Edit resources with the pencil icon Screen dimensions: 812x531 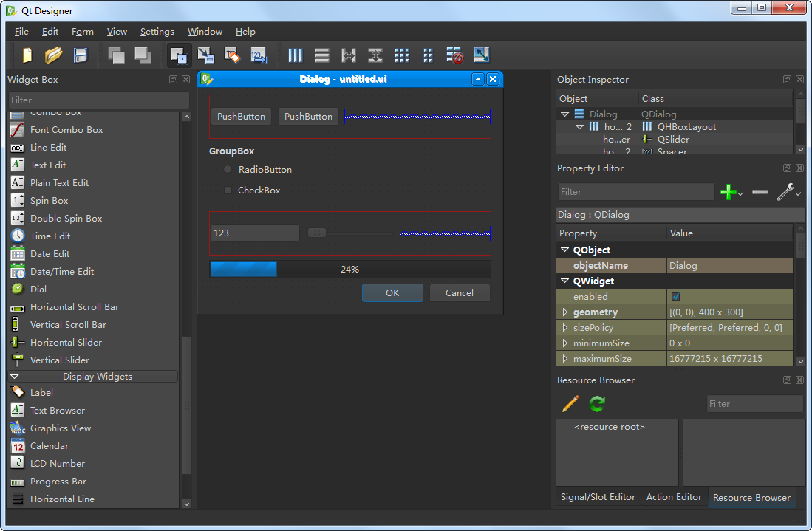pyautogui.click(x=569, y=403)
